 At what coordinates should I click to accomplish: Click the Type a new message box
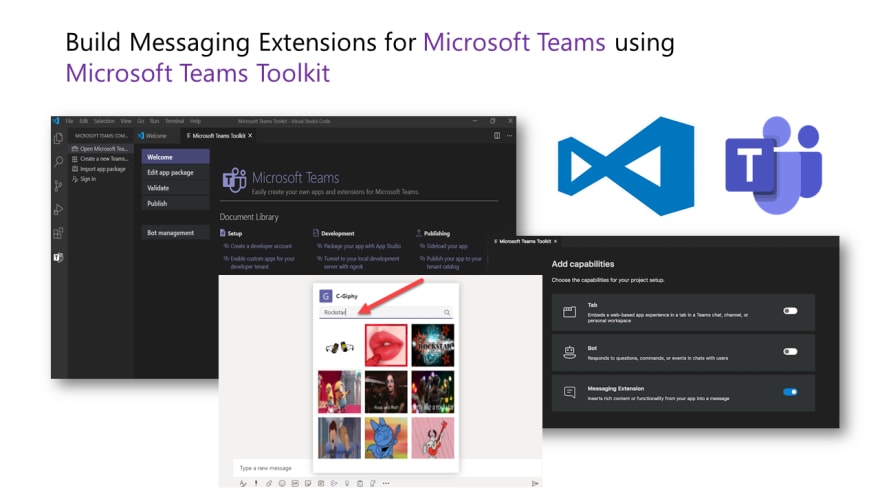click(x=387, y=468)
